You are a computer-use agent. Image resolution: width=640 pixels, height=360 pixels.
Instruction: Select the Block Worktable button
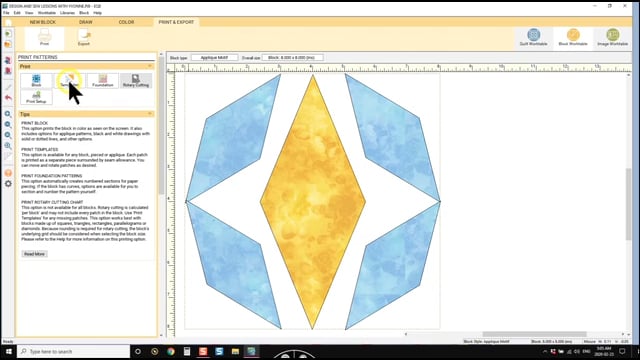(x=573, y=37)
